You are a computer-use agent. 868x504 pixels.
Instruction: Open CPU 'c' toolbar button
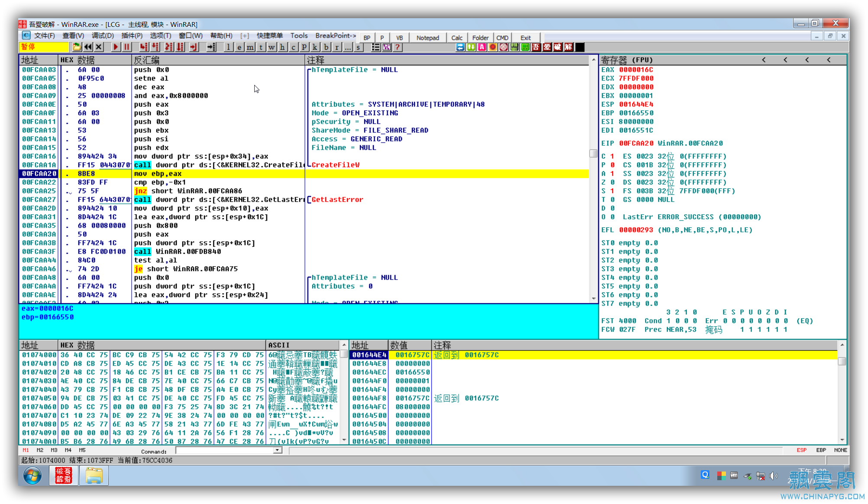point(293,47)
